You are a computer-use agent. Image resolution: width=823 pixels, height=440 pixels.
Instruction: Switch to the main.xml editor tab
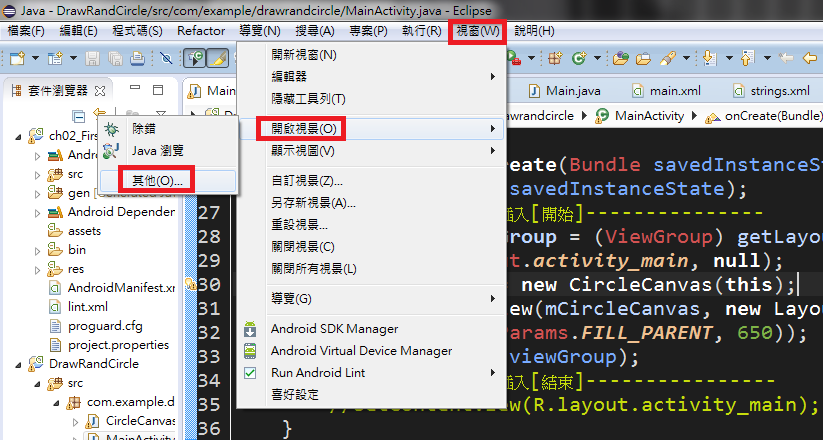coord(666,91)
